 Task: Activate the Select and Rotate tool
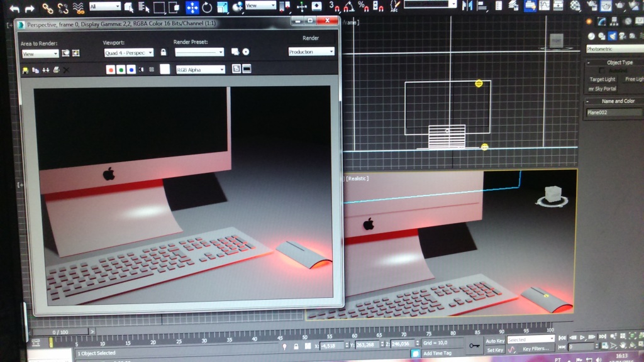pyautogui.click(x=207, y=8)
